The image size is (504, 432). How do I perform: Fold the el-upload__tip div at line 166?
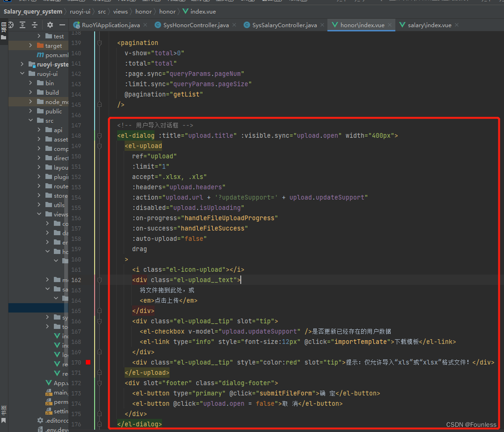click(100, 321)
